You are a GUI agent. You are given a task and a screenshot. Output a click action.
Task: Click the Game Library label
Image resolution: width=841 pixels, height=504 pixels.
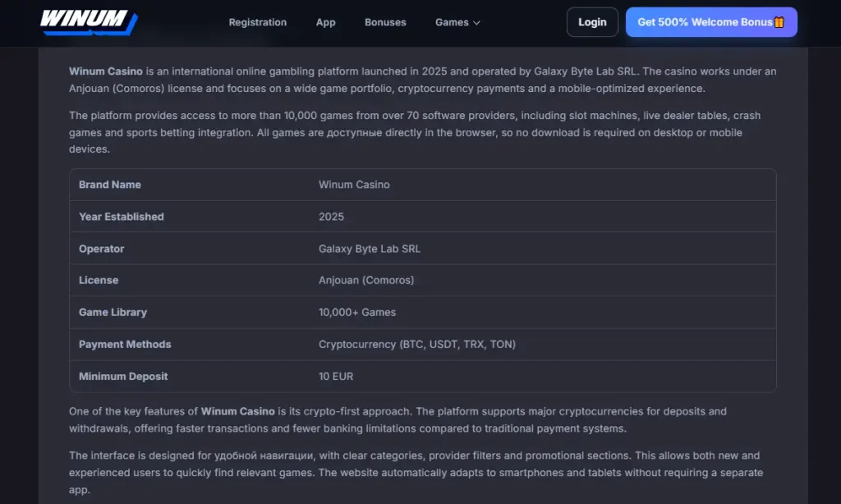(x=113, y=312)
